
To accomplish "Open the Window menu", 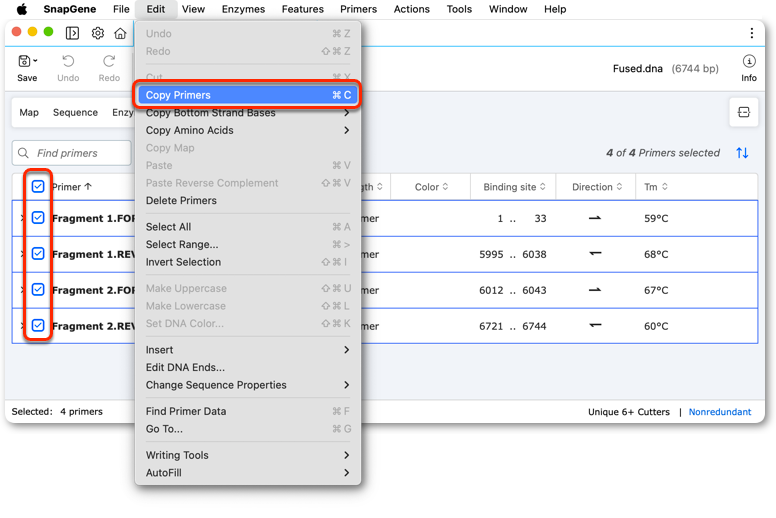I will click(508, 9).
